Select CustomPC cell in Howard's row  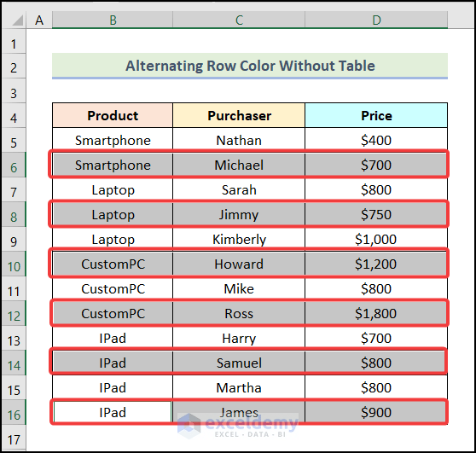point(113,264)
